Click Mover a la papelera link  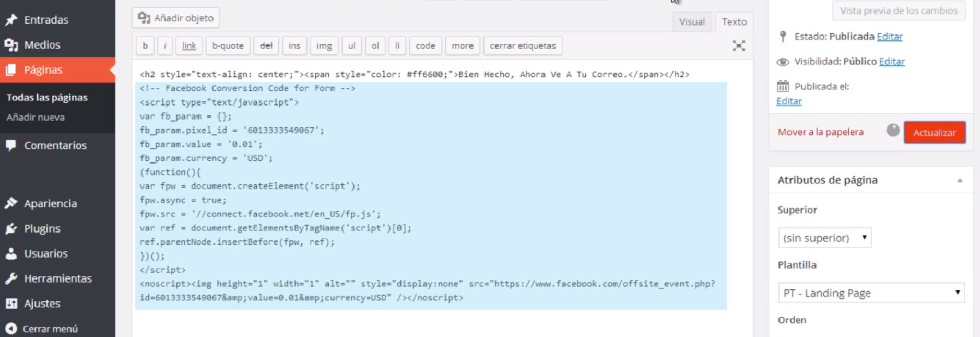pos(821,132)
